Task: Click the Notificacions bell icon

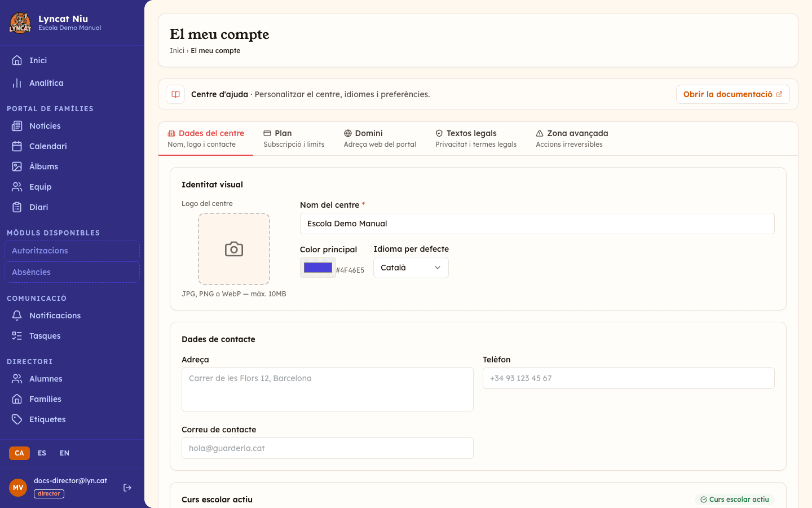Action: click(x=17, y=316)
